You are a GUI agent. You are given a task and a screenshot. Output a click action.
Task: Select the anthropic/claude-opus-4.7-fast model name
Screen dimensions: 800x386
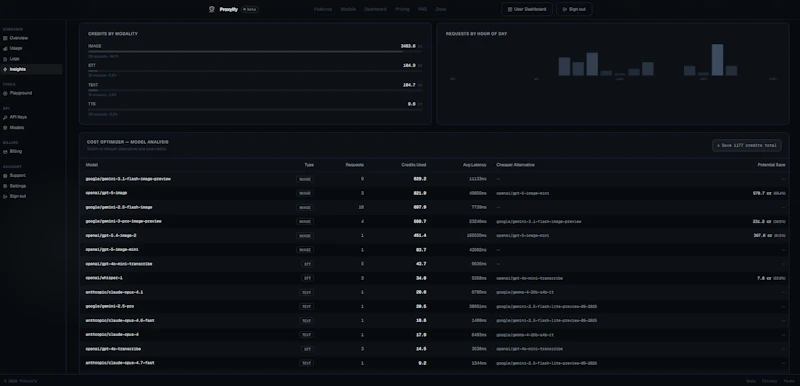[x=120, y=363]
